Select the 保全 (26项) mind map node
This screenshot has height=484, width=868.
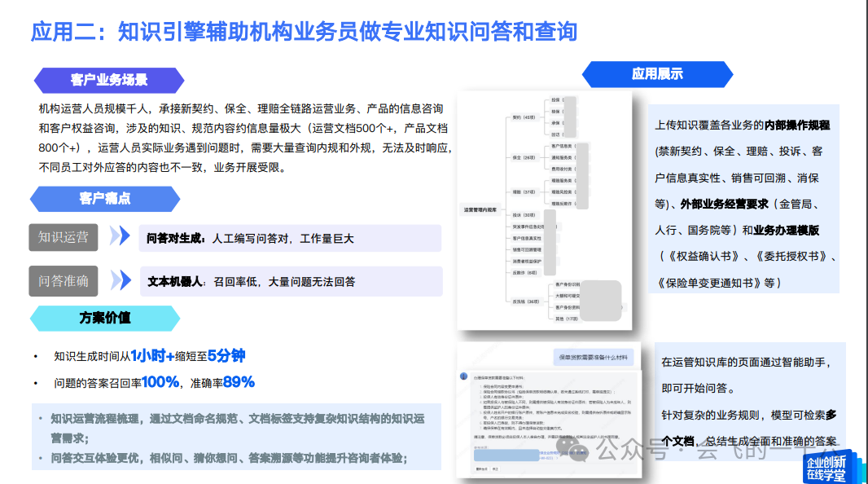point(524,157)
